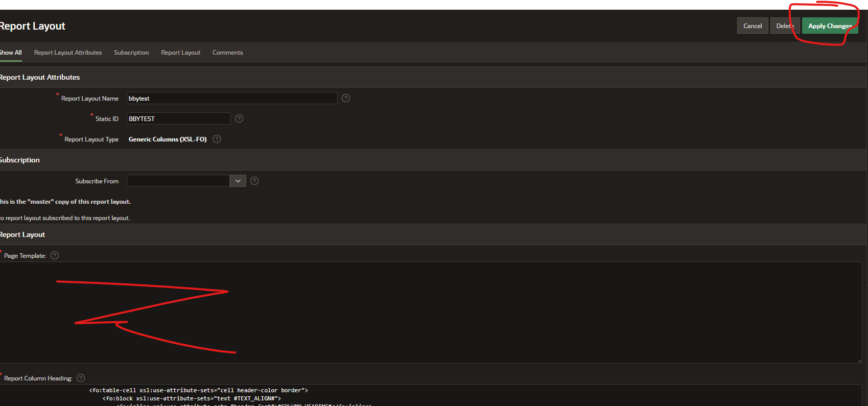
Task: Select the Subscription tab
Action: [131, 53]
